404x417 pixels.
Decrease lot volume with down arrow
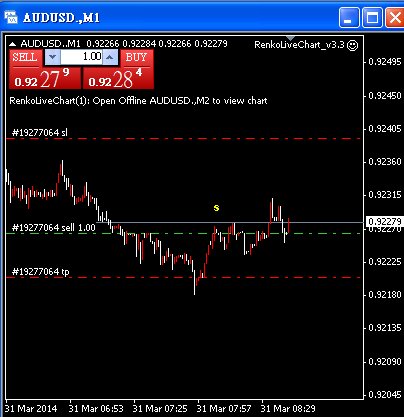coord(52,57)
